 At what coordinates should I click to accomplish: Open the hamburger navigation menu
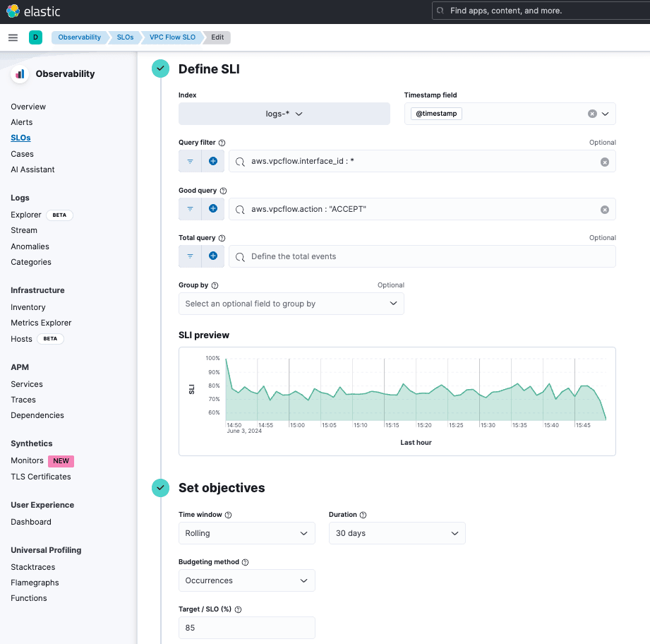[13, 37]
